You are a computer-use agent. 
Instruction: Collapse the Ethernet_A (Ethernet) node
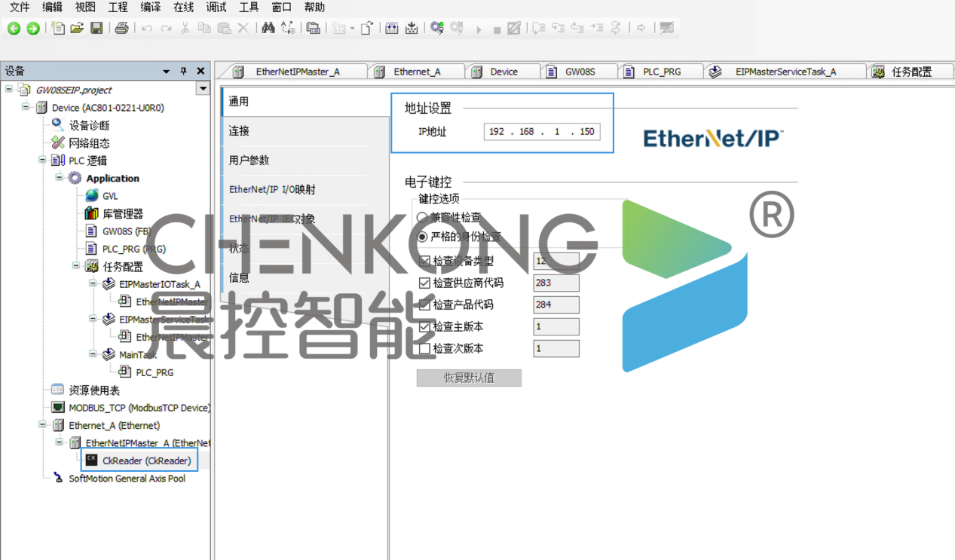42,425
